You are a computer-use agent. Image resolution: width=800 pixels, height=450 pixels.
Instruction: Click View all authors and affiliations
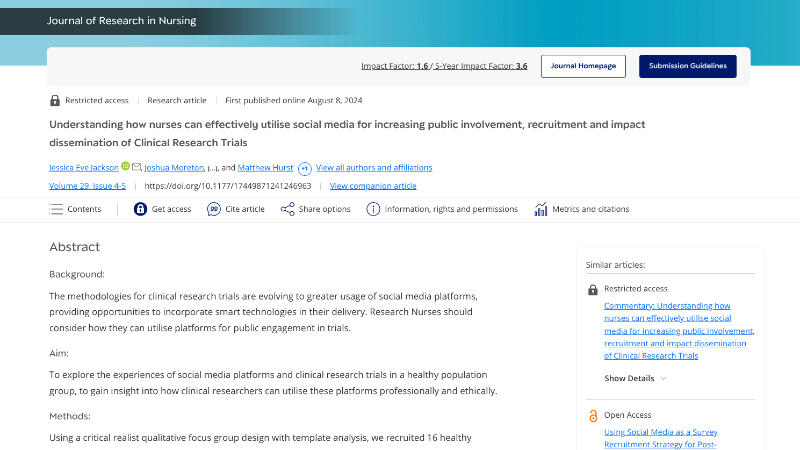pos(374,167)
